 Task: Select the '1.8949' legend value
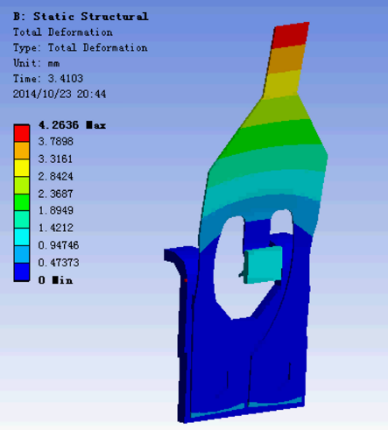[56, 210]
